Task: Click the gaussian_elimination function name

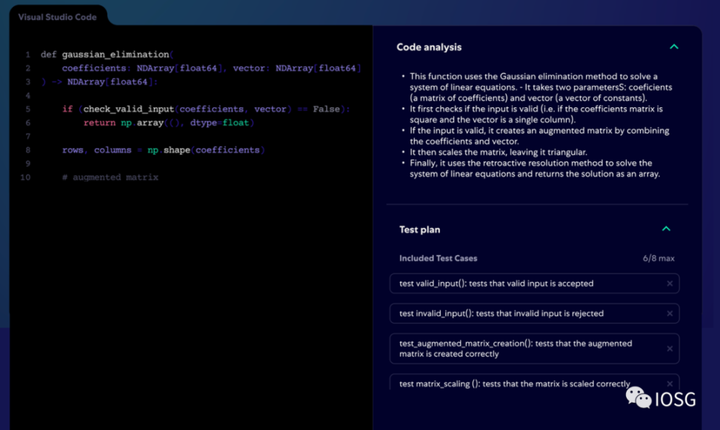Action: (x=115, y=54)
